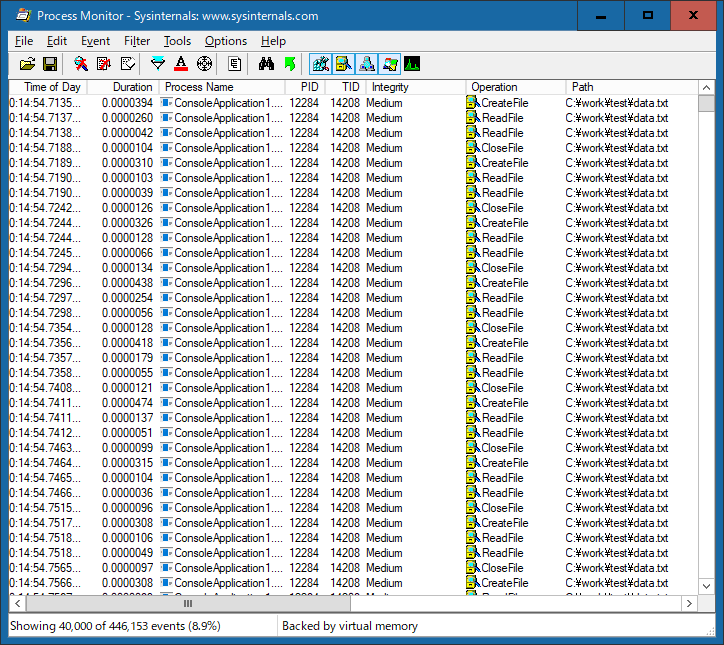This screenshot has width=724, height=645.
Task: Click the 'Showing 40,000 of 446,153 events' status text
Action: tap(115, 626)
